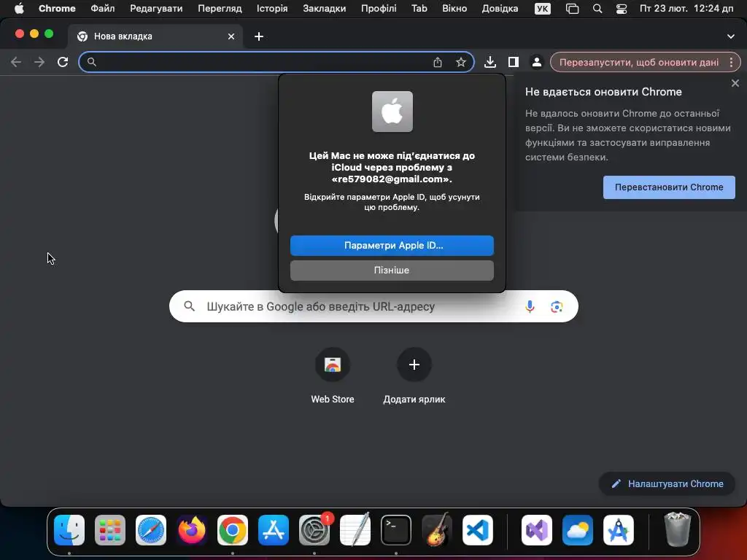The width and height of the screenshot is (747, 560).
Task: Click the Google search box
Action: (x=373, y=306)
